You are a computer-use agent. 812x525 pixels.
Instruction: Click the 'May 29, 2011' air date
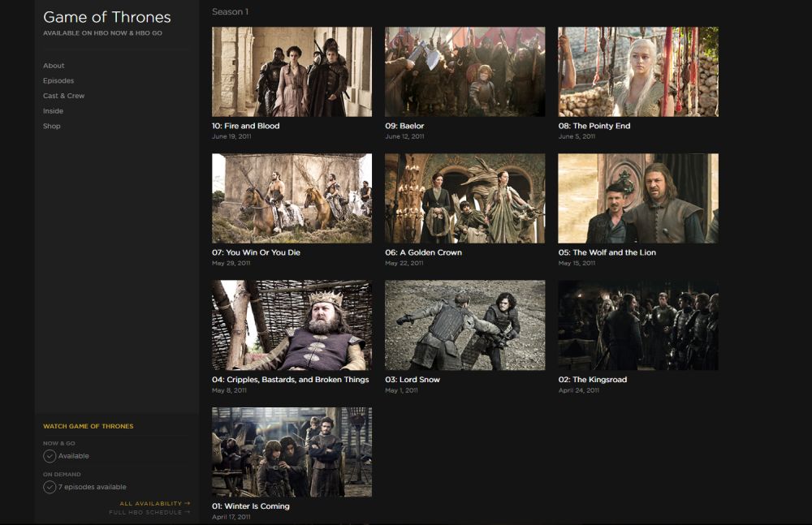tap(231, 264)
